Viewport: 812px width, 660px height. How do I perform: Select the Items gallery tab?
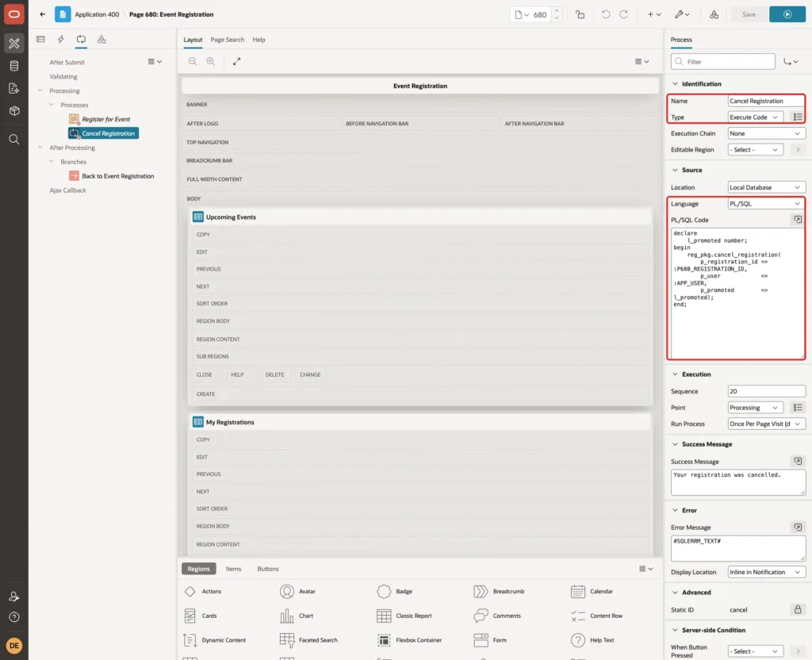234,568
